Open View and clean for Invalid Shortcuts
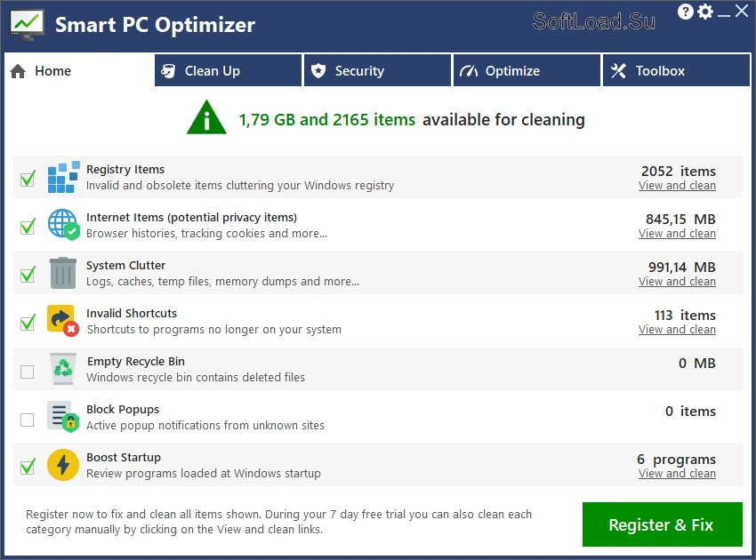Image resolution: width=756 pixels, height=560 pixels. point(677,330)
